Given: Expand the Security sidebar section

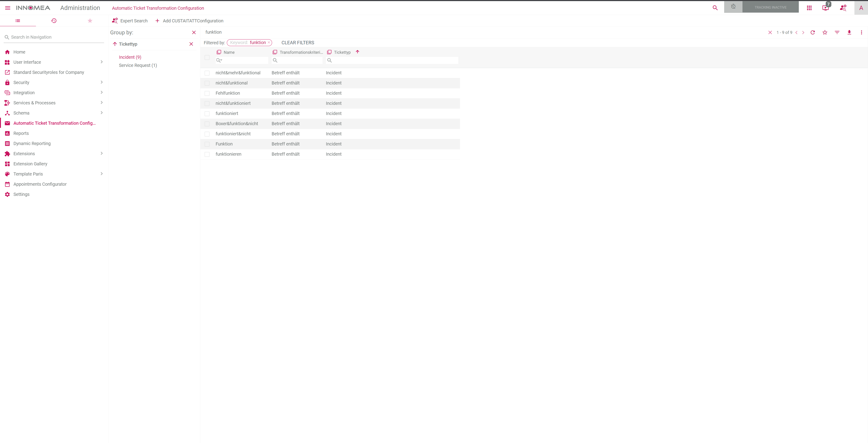Looking at the screenshot, I should click(101, 82).
